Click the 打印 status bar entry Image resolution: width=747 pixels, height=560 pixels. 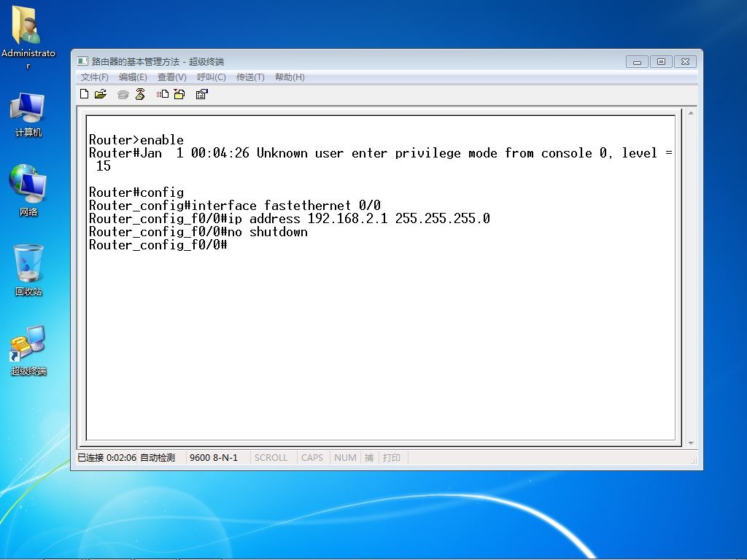click(x=392, y=458)
